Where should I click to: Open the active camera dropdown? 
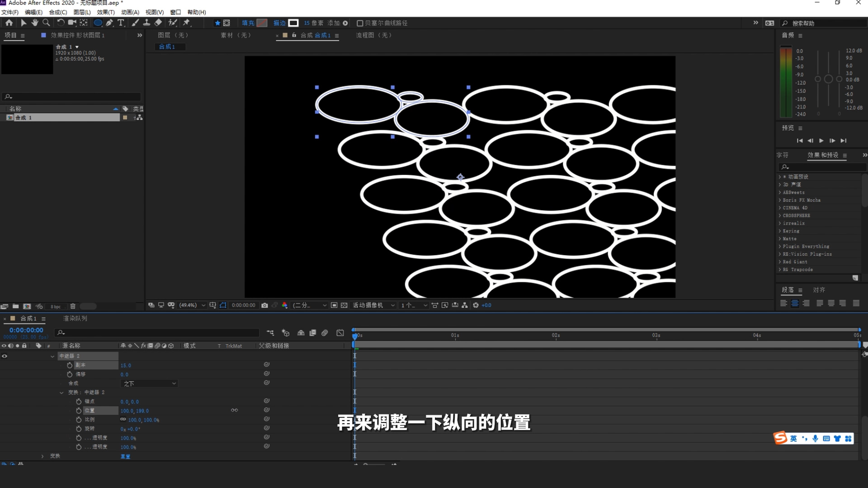pos(374,305)
